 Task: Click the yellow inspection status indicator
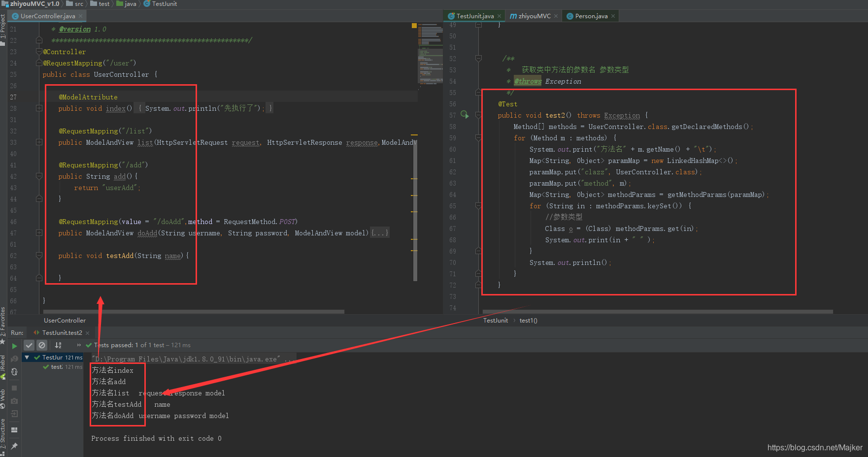coord(414,26)
